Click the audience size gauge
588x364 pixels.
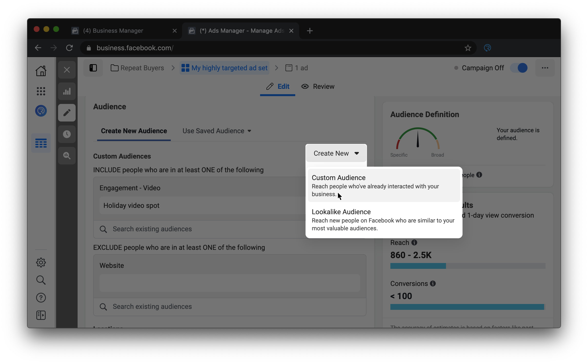[418, 138]
